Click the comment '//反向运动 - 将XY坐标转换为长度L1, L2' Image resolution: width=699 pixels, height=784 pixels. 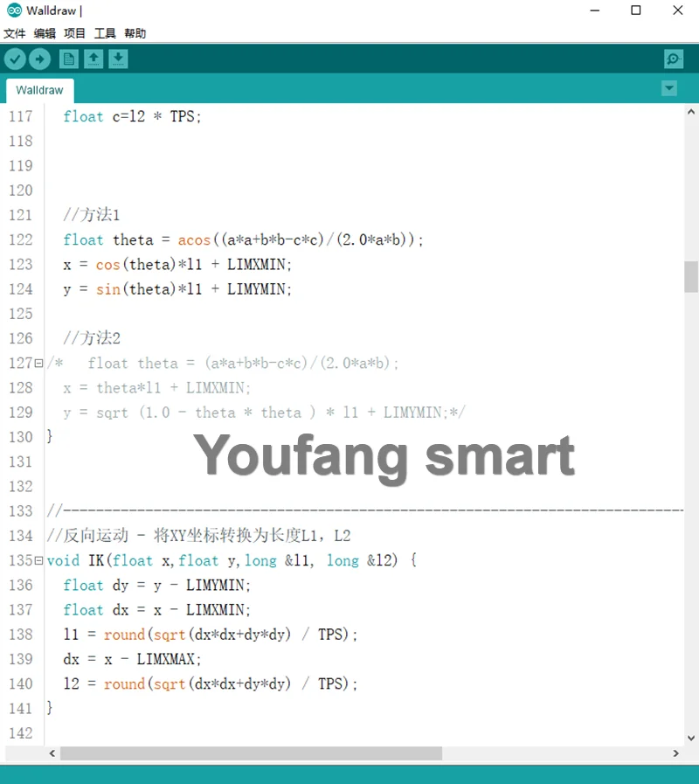(x=198, y=536)
